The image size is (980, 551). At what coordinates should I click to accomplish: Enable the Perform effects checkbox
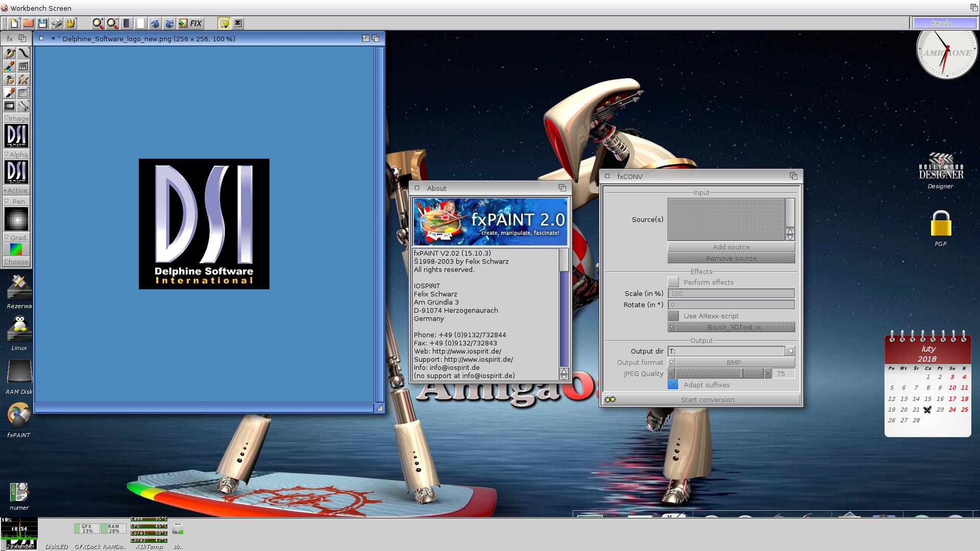click(x=673, y=282)
